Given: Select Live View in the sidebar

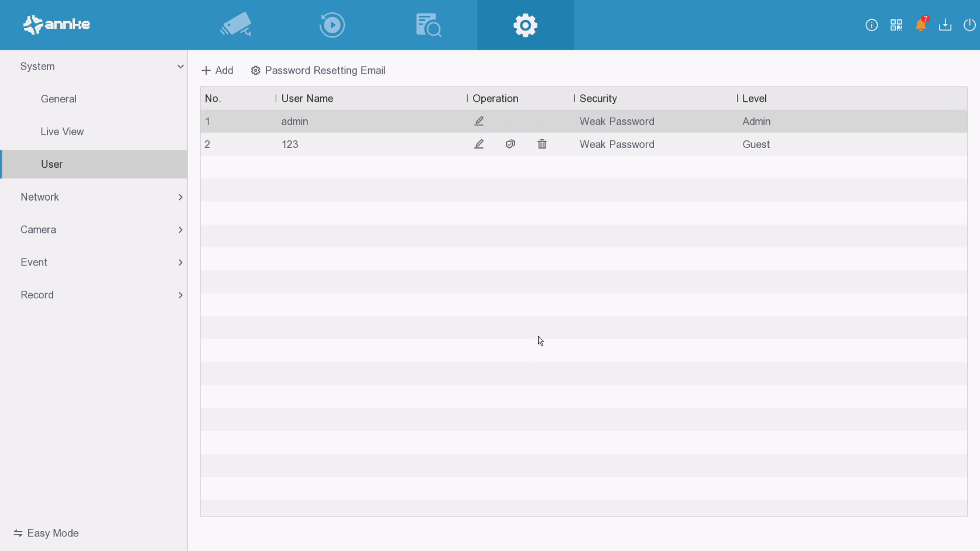Looking at the screenshot, I should [x=62, y=132].
